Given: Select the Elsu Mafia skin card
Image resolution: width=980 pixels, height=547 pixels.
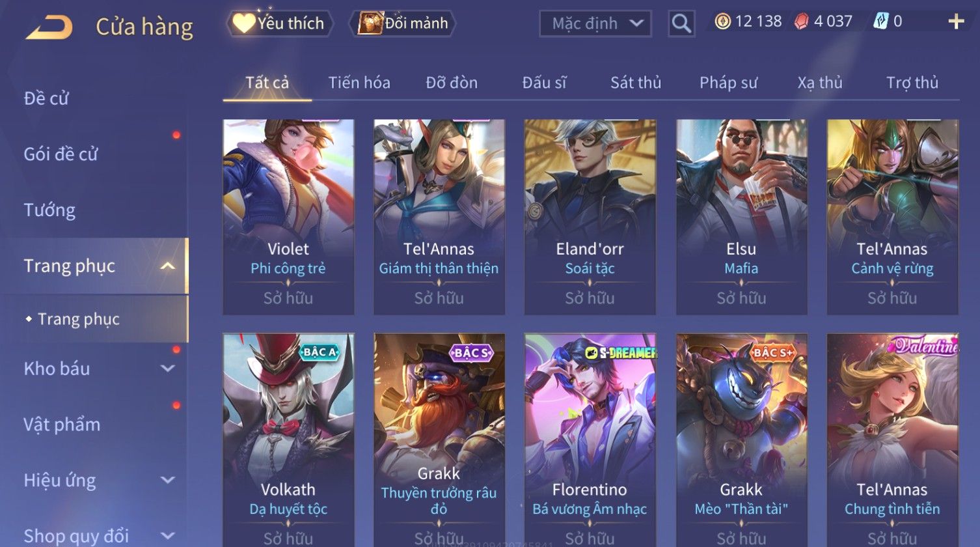Looking at the screenshot, I should [741, 217].
